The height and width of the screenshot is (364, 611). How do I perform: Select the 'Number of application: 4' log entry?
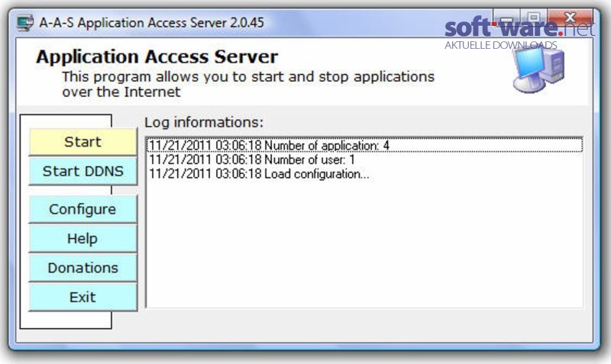click(x=364, y=145)
